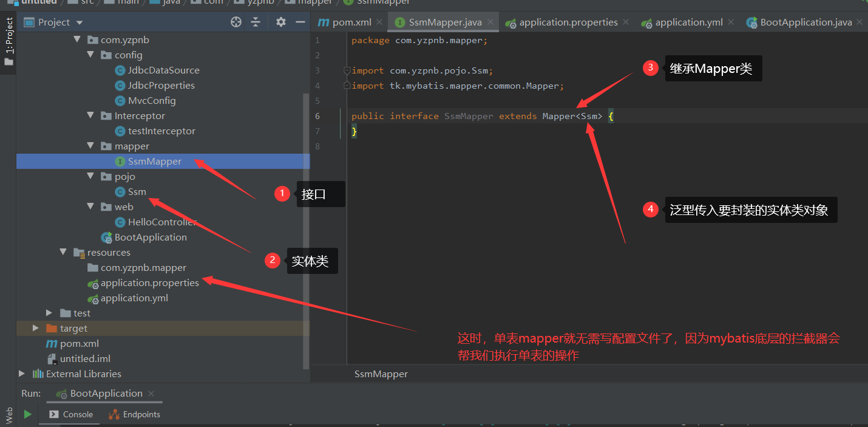This screenshot has height=427, width=868.
Task: Collapse the pojo folder
Action: pos(90,176)
